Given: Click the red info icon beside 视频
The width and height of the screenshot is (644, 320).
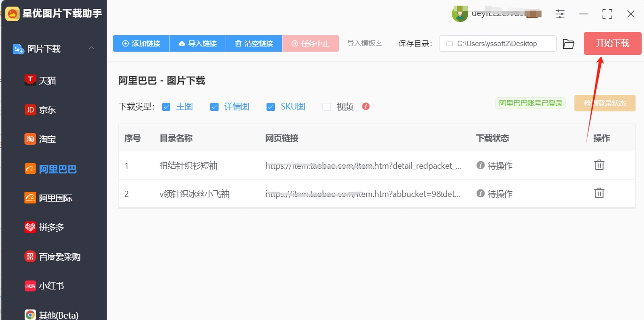Looking at the screenshot, I should [x=366, y=106].
